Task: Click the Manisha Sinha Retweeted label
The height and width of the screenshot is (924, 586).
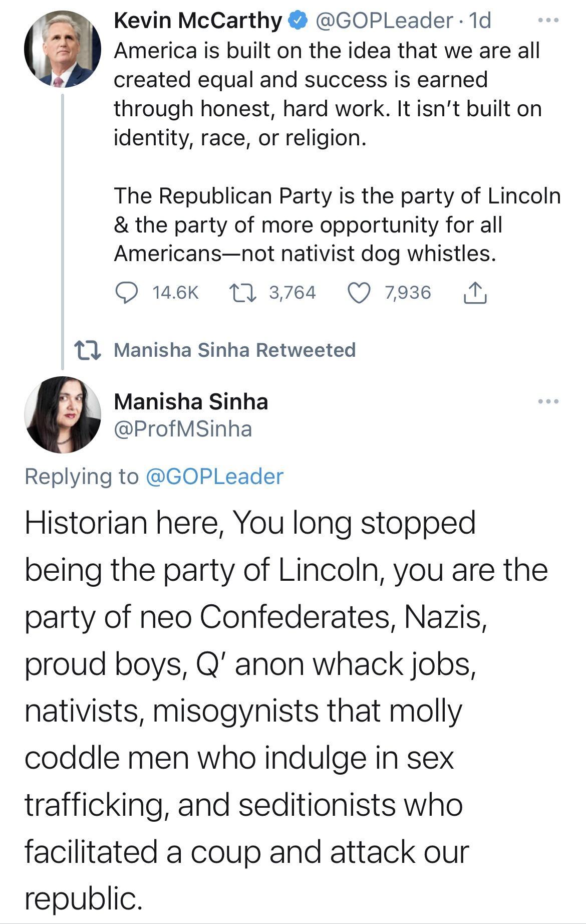Action: click(235, 350)
